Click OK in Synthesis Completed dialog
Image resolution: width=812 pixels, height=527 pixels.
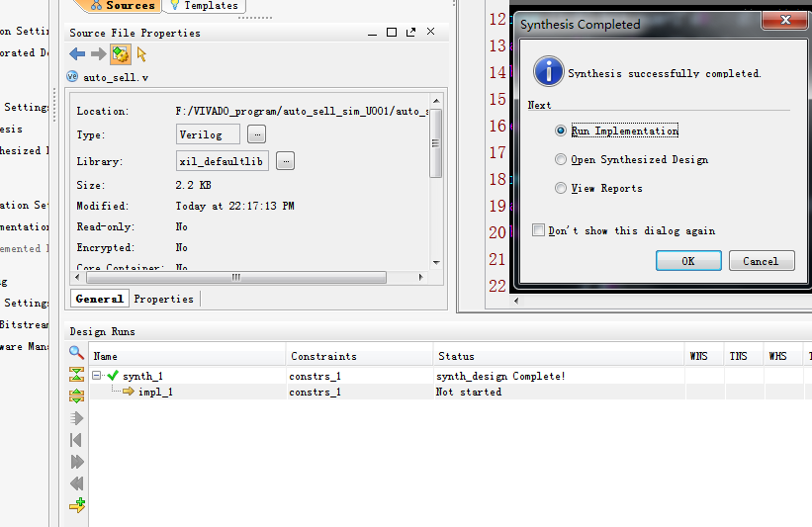(688, 261)
